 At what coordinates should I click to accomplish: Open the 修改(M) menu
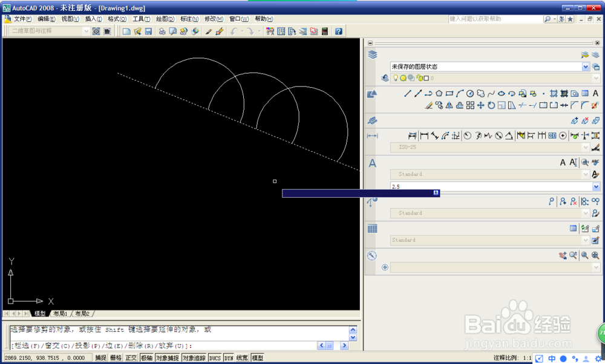(x=214, y=19)
